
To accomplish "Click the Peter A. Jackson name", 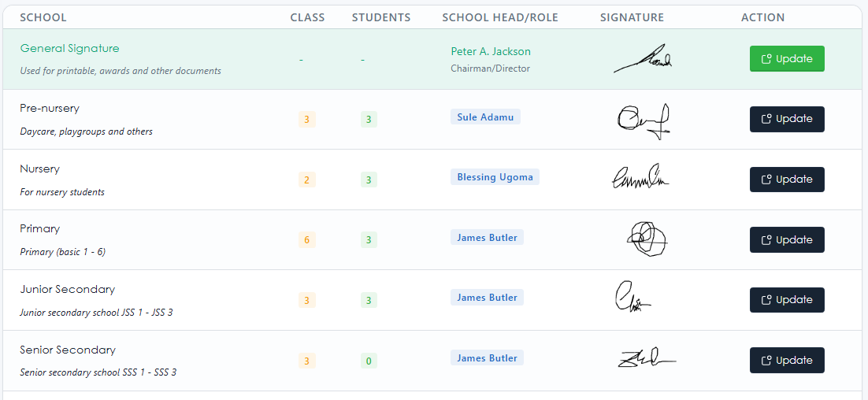I will point(490,51).
